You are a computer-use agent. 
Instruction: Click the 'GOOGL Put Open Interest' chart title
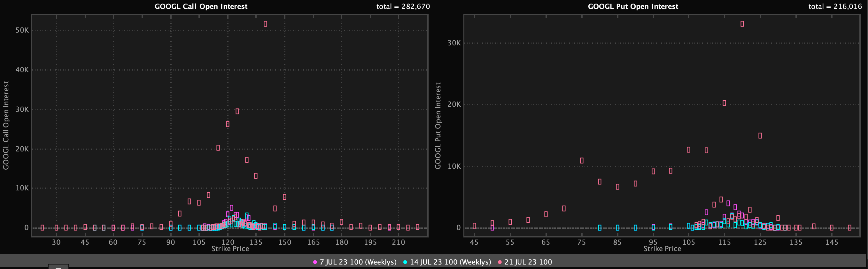coord(633,6)
